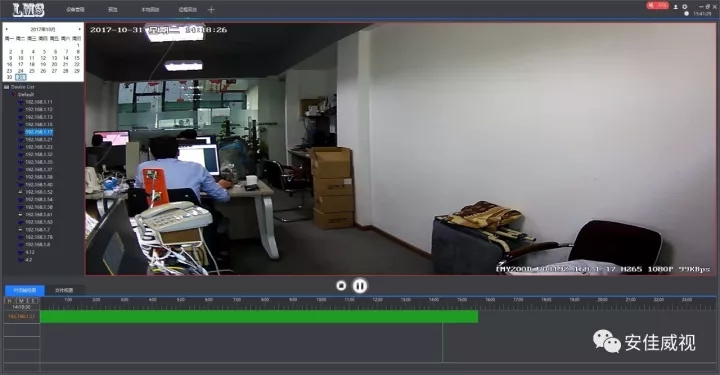Open the add-tab plus icon

click(x=211, y=10)
